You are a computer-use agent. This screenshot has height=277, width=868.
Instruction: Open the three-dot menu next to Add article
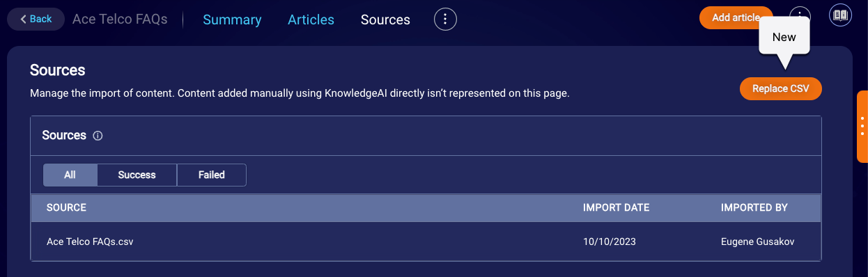click(800, 17)
